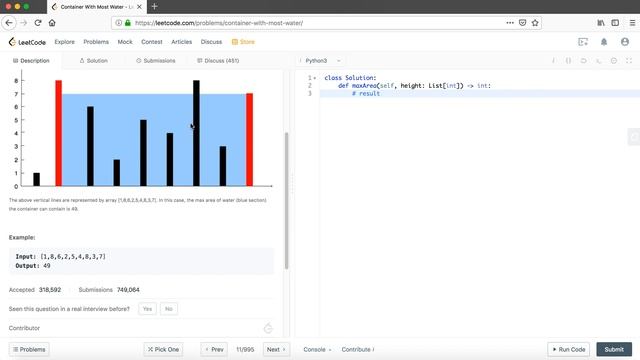Open Contest in navigation

coord(151,42)
